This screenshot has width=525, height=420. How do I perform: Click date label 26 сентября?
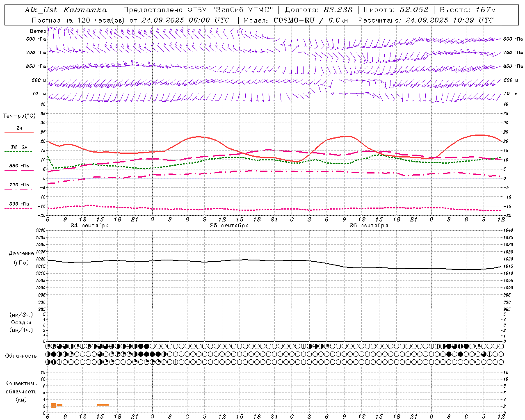pyautogui.click(x=369, y=226)
